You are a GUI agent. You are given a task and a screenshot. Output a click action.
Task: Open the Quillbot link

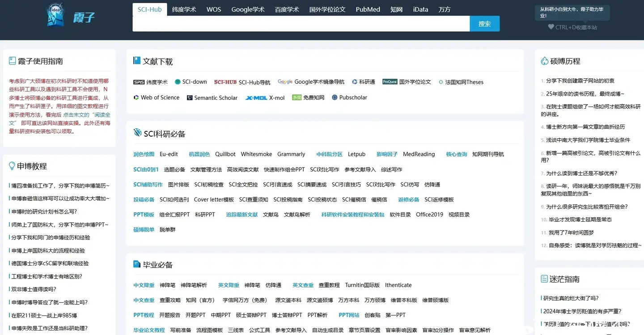point(225,154)
